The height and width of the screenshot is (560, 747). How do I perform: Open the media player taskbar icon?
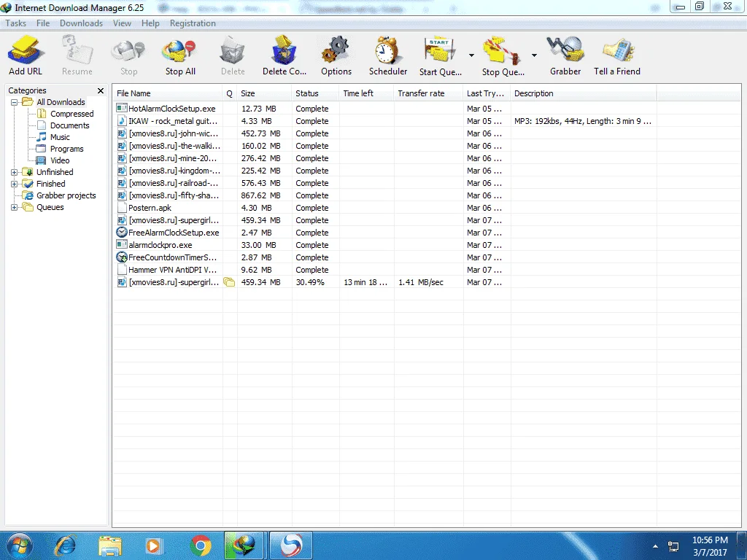point(153,545)
